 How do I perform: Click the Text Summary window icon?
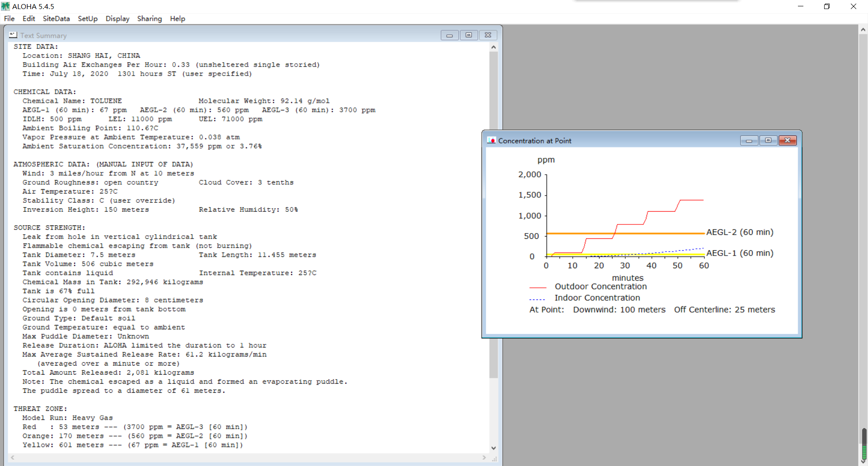coord(13,35)
